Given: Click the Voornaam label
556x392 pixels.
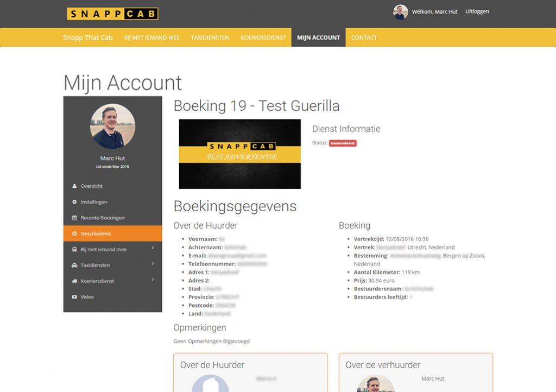Looking at the screenshot, I should click(203, 239).
